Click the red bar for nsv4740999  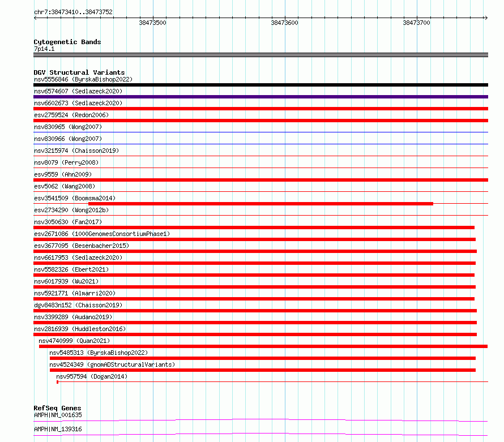click(263, 346)
